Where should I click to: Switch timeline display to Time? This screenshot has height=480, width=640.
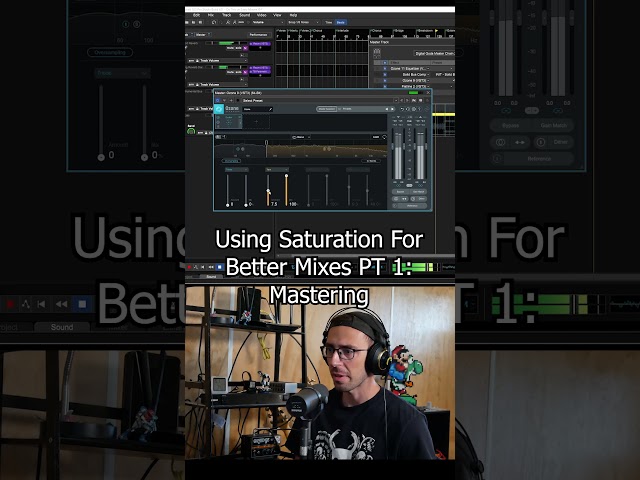point(329,22)
